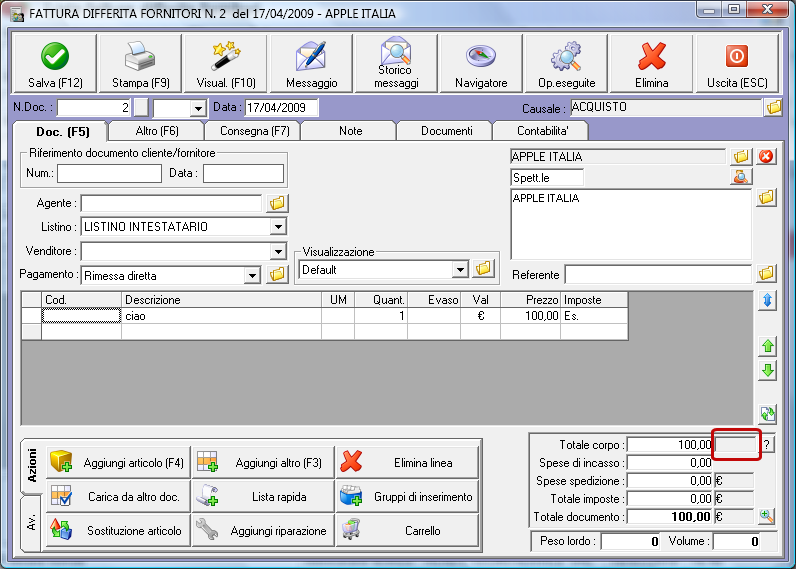Move line up with green arrow
Screen dimensions: 796x569
(768, 346)
